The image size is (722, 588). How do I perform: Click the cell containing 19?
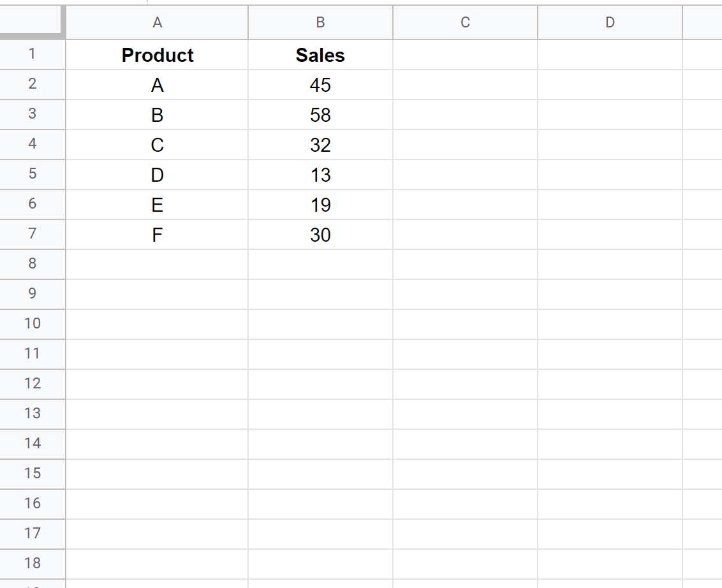point(320,205)
